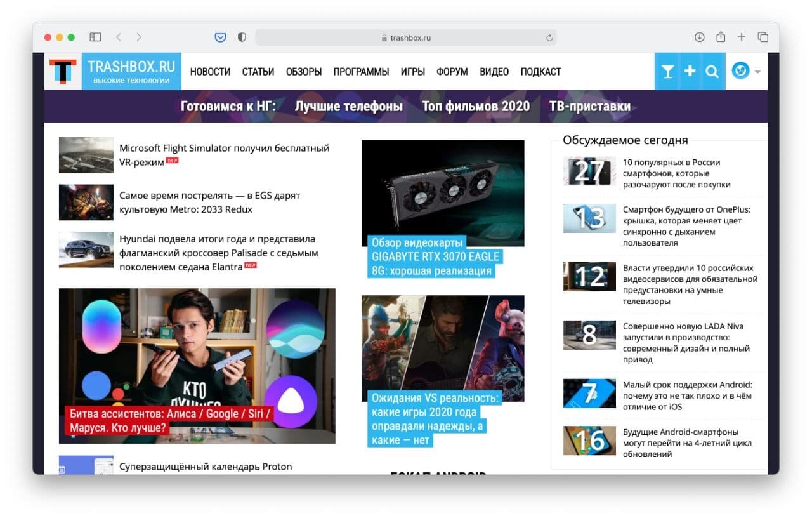
Task: Click the Hyundai car thumbnail
Action: [86, 250]
